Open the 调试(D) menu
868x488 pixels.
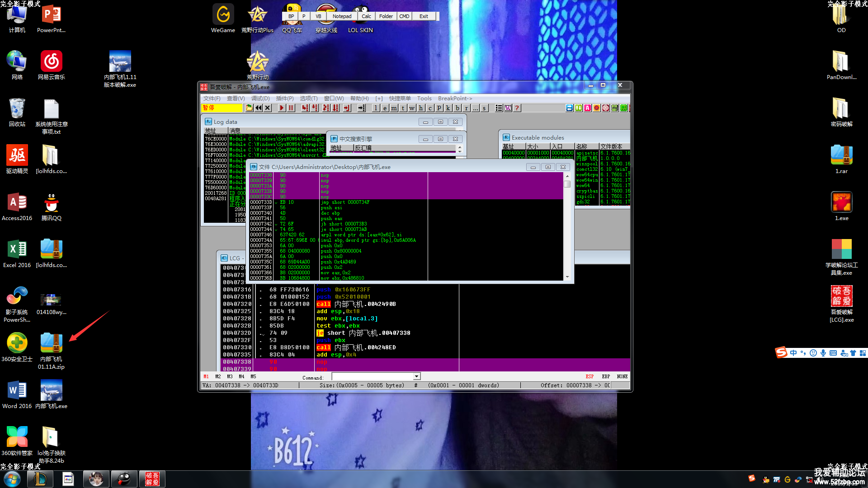coord(260,98)
